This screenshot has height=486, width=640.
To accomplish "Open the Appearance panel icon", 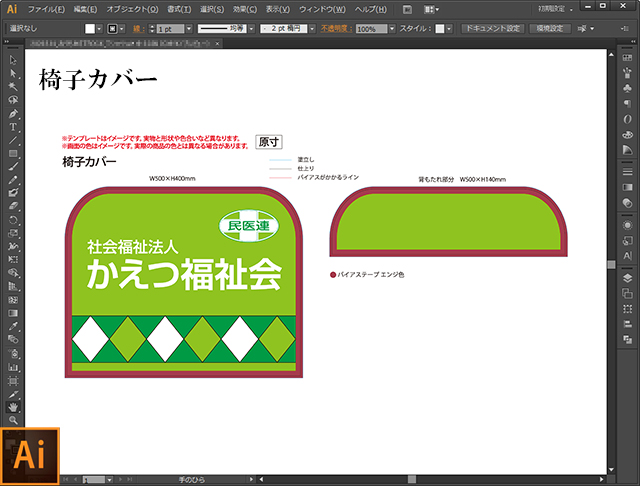I will point(627,225).
